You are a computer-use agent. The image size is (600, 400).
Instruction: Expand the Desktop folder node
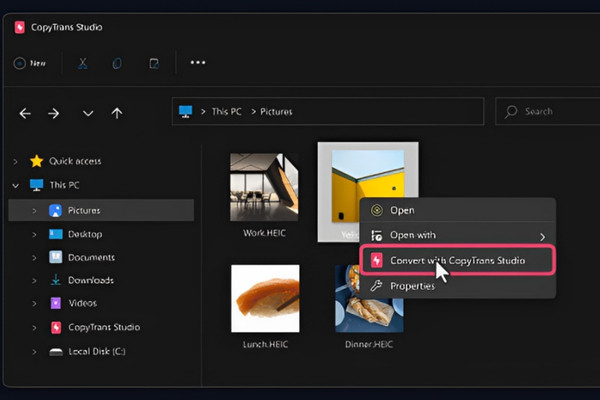click(34, 234)
